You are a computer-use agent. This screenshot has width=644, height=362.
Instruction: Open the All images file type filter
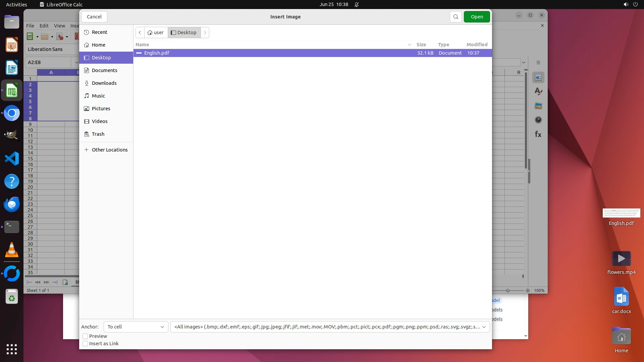330,327
